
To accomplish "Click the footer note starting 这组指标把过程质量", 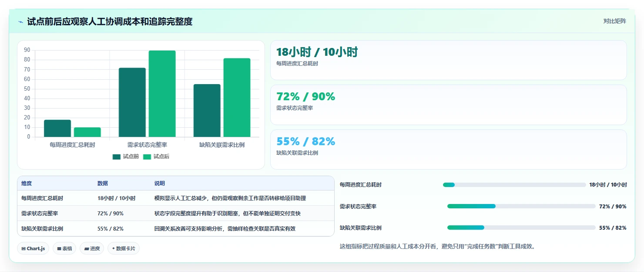I will [438, 247].
